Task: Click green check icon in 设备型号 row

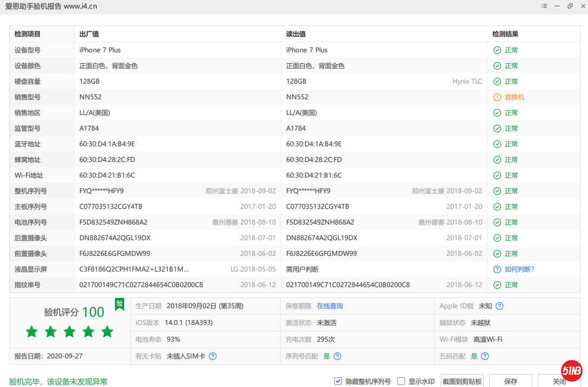Action: (497, 50)
